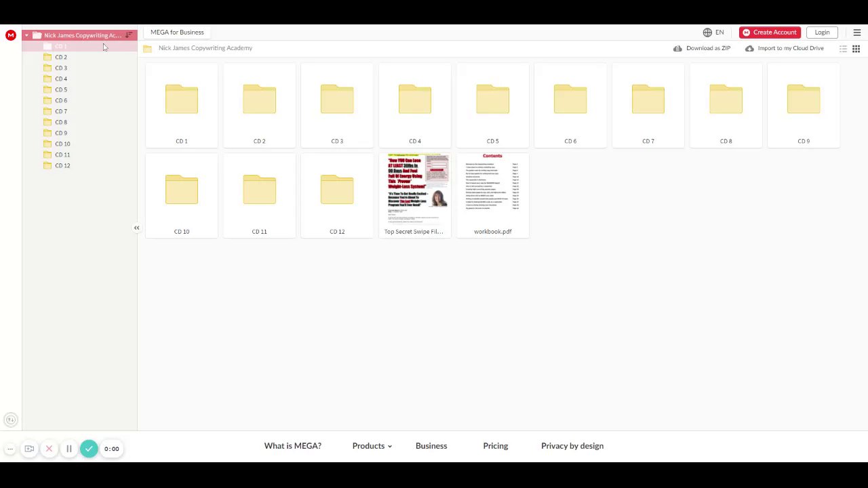Click Nick James Copywriting Academy breadcrumb

[205, 48]
